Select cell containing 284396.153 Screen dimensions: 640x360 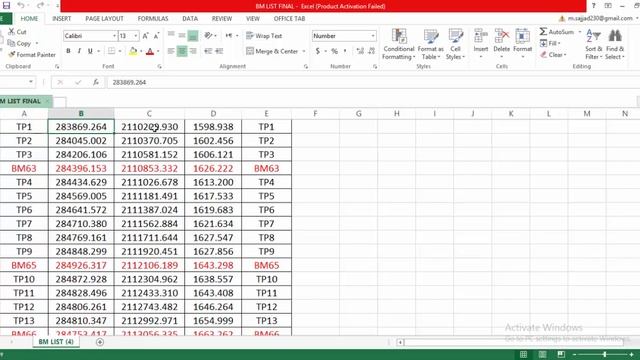pos(81,168)
